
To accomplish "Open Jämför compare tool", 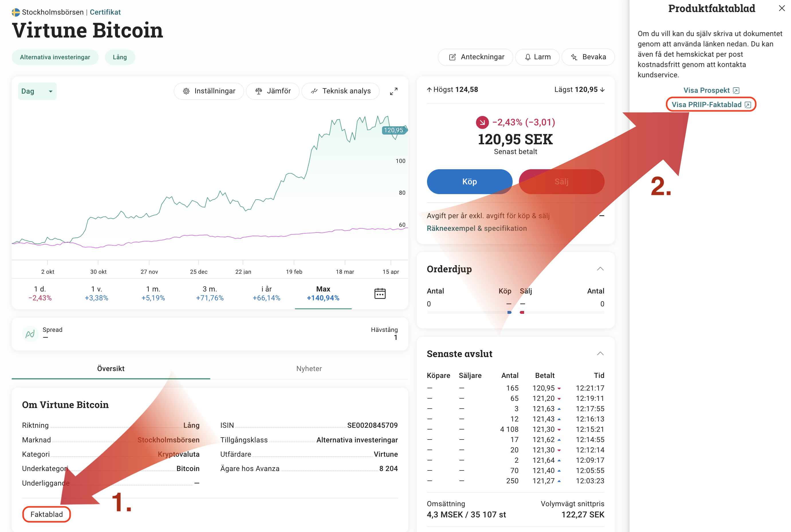I will 273,91.
